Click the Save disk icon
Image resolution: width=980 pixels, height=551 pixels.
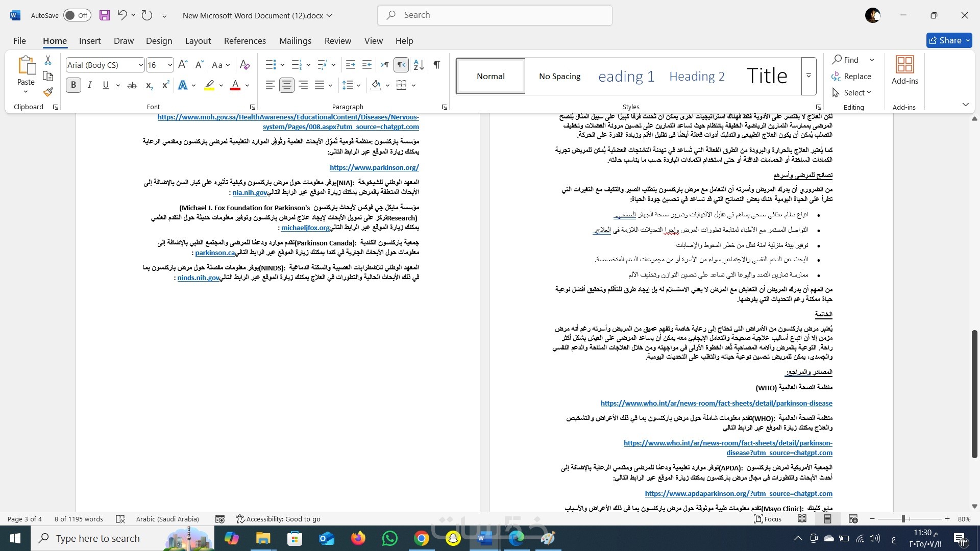click(105, 15)
